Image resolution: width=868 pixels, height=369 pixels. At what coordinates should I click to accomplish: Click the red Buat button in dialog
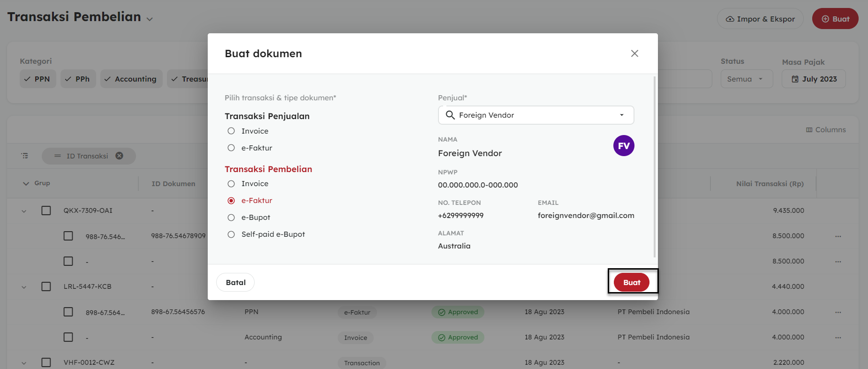(x=631, y=282)
